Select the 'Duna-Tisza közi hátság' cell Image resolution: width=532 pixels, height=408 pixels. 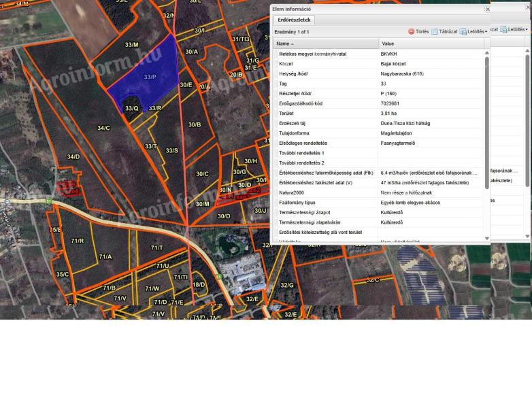coord(431,124)
